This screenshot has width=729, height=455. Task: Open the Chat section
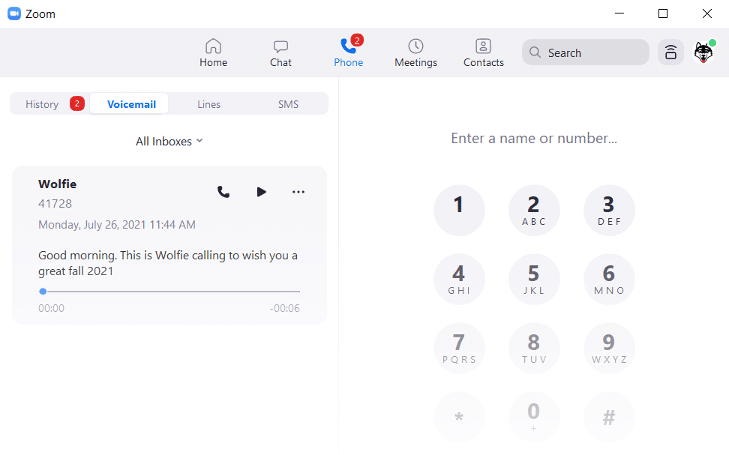(x=281, y=53)
